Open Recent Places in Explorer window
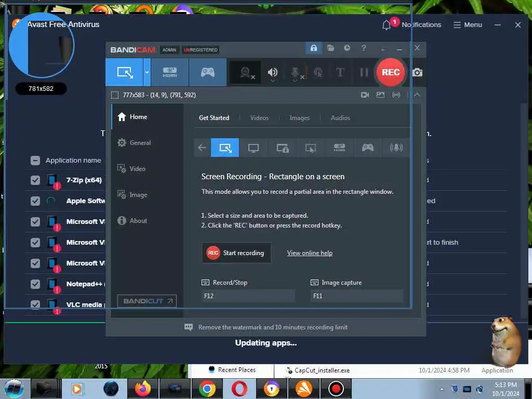This screenshot has width=532, height=399. [x=232, y=370]
